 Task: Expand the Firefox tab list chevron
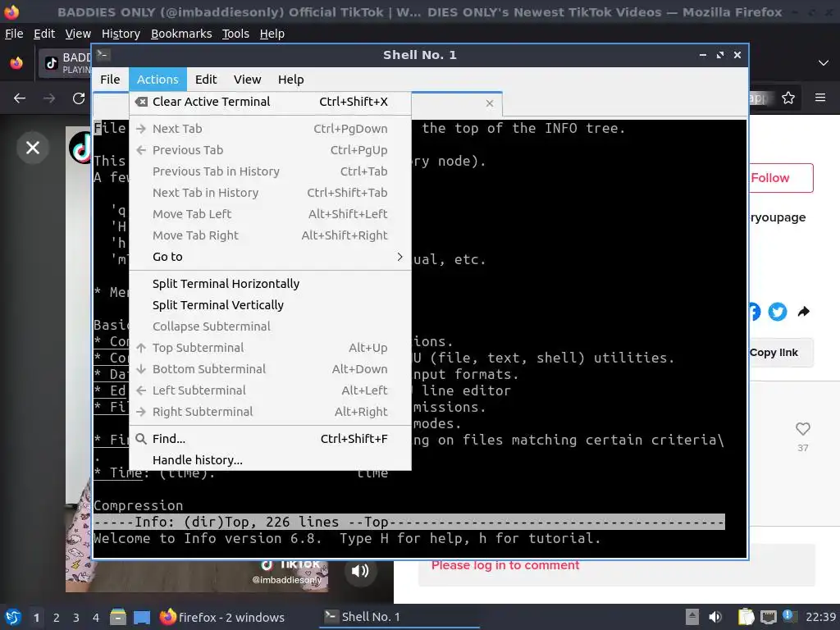pyautogui.click(x=824, y=62)
